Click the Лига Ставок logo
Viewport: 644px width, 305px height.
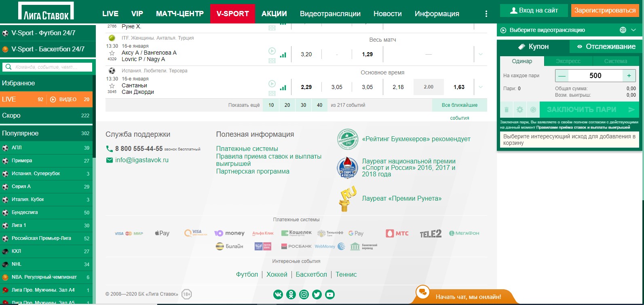pyautogui.click(x=46, y=11)
